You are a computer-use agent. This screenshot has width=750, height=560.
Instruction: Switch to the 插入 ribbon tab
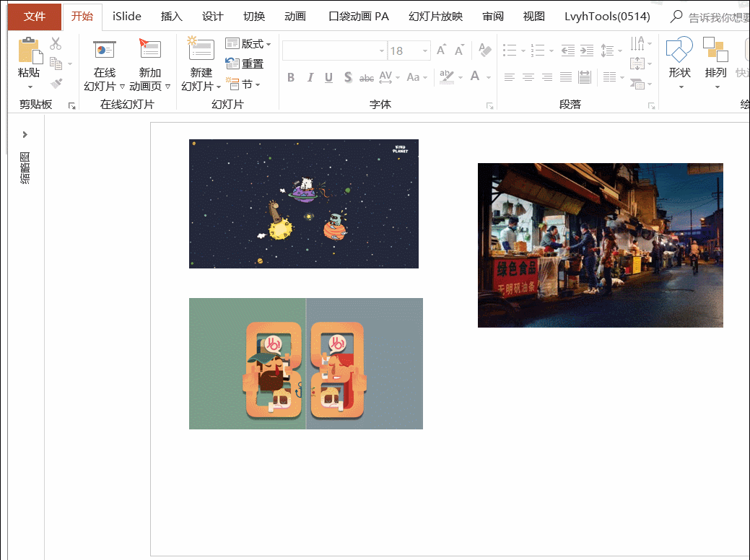pyautogui.click(x=171, y=17)
